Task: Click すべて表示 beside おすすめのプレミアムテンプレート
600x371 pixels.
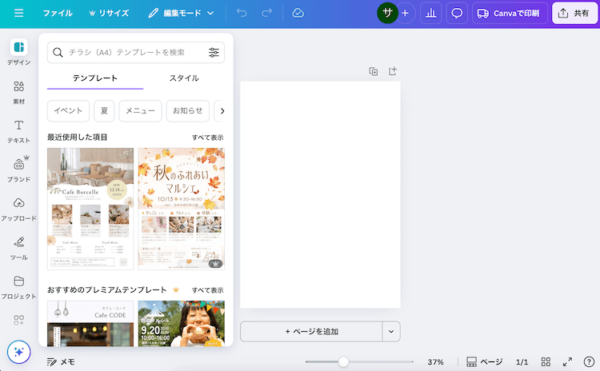Action: pyautogui.click(x=207, y=290)
